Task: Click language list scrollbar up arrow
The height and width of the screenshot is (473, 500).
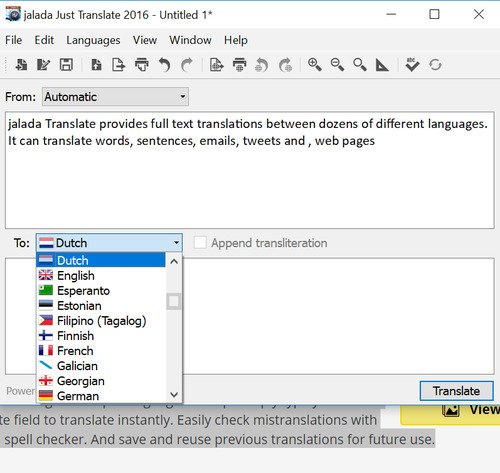Action: pos(174,261)
